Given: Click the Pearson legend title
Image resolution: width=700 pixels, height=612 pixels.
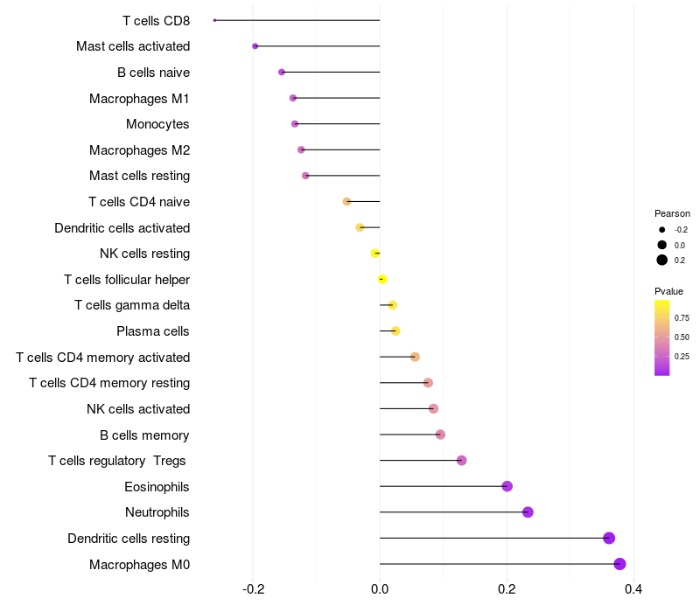Looking at the screenshot, I should pos(672,213).
